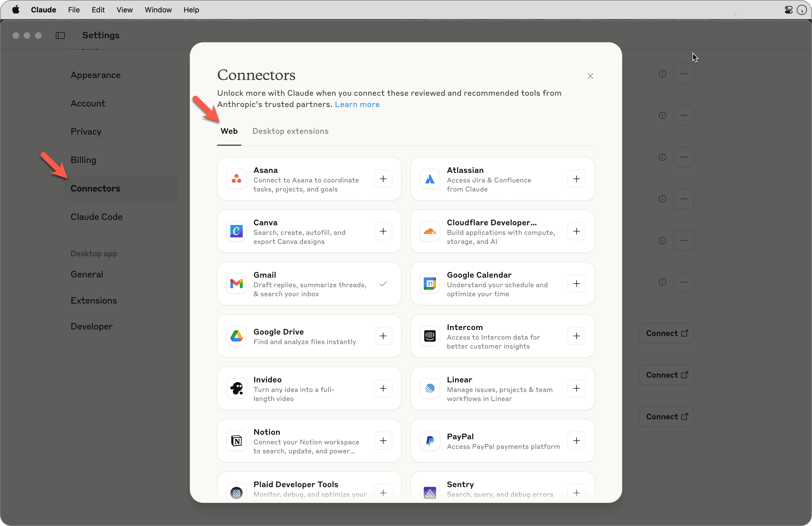Click the Atlassian logo icon
The height and width of the screenshot is (526, 812).
click(x=430, y=179)
